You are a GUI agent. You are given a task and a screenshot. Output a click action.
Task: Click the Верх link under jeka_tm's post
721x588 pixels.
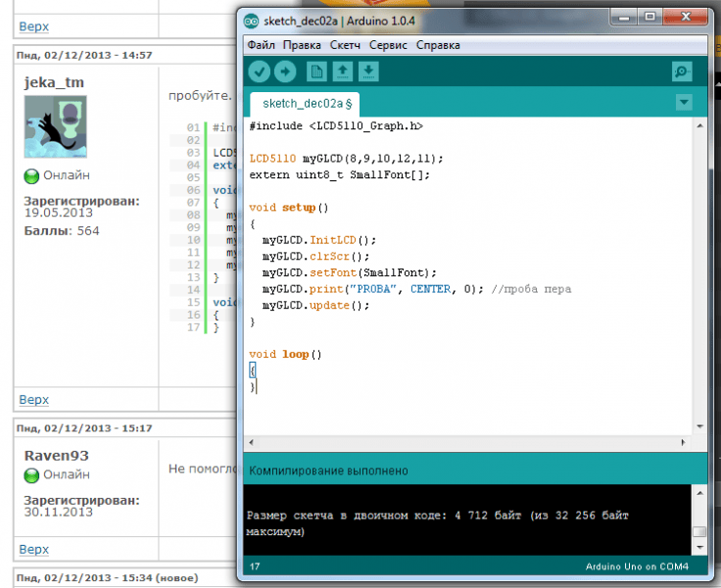click(x=34, y=400)
